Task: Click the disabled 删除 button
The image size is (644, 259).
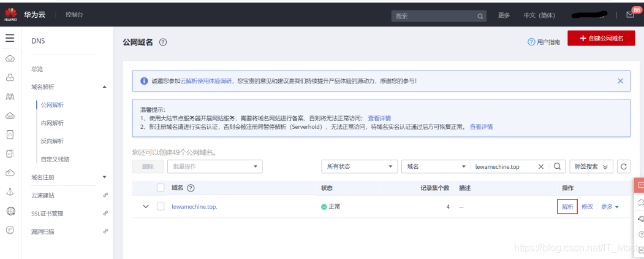Action: pyautogui.click(x=148, y=166)
